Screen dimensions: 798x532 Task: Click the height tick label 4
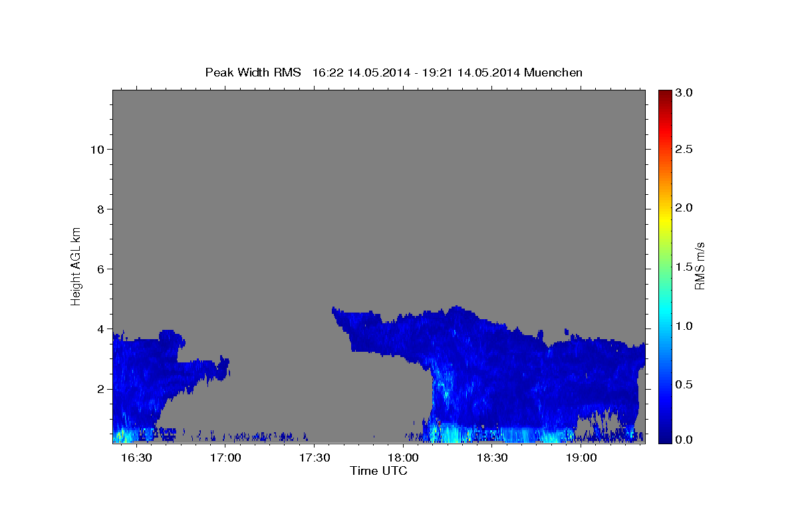tap(100, 329)
